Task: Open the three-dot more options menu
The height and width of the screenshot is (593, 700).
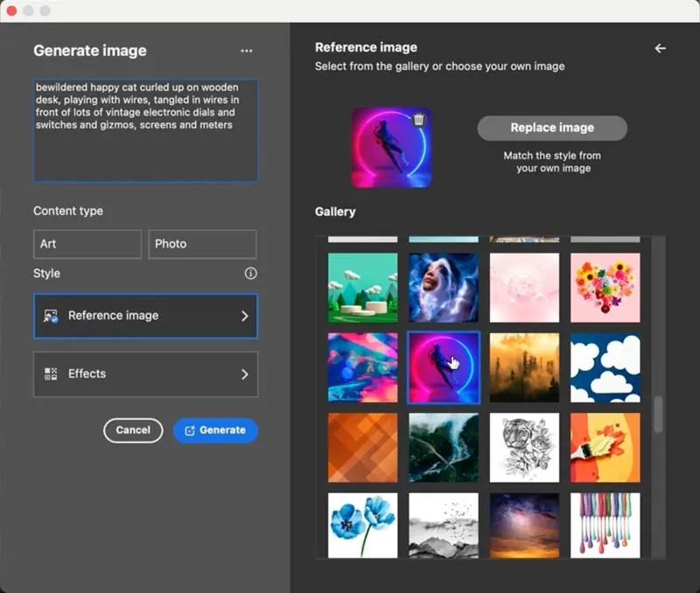Action: [247, 51]
